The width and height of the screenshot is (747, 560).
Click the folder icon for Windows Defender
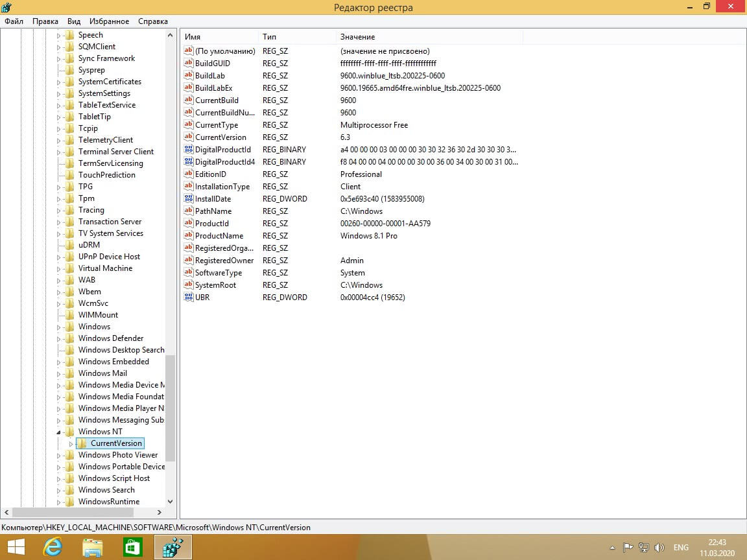[69, 338]
